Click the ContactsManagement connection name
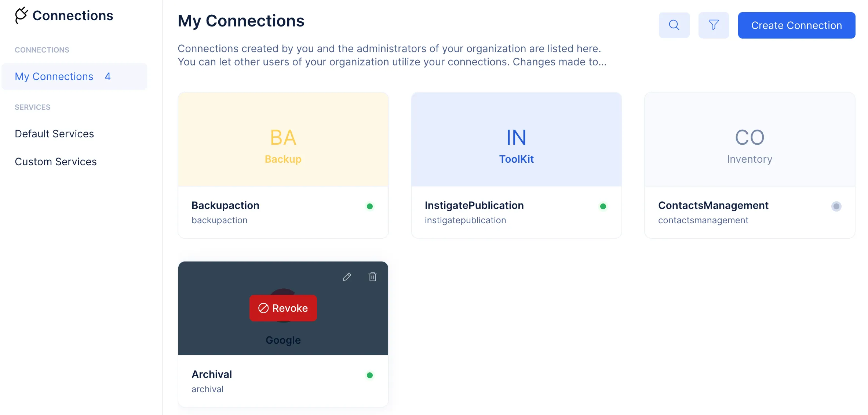The width and height of the screenshot is (868, 415). pos(713,205)
